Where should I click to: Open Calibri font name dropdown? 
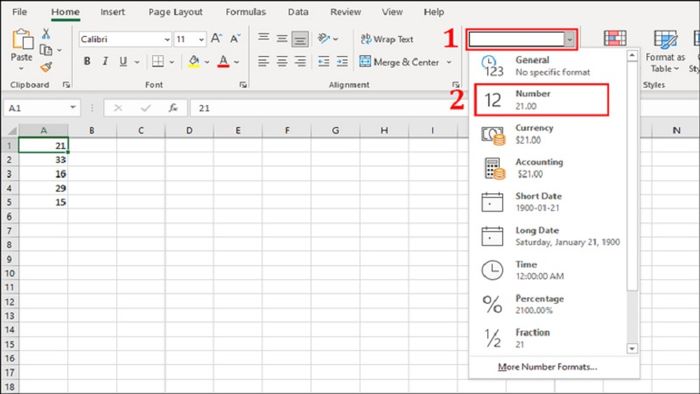(167, 39)
